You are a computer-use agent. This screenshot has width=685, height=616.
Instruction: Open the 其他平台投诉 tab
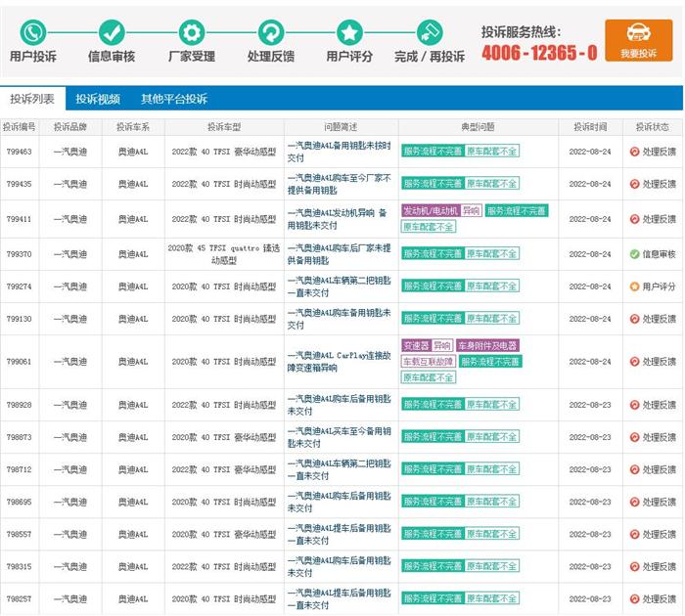(174, 99)
